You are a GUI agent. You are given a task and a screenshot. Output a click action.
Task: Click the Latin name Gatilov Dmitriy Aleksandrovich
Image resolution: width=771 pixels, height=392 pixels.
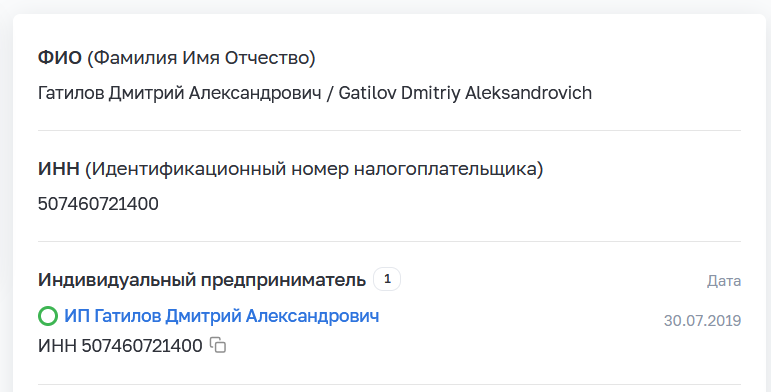(465, 93)
